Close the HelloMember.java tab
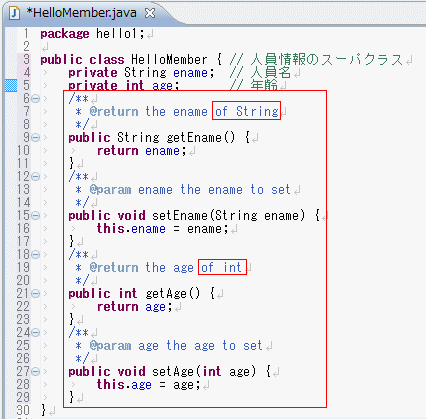The width and height of the screenshot is (426, 419). coord(150,13)
